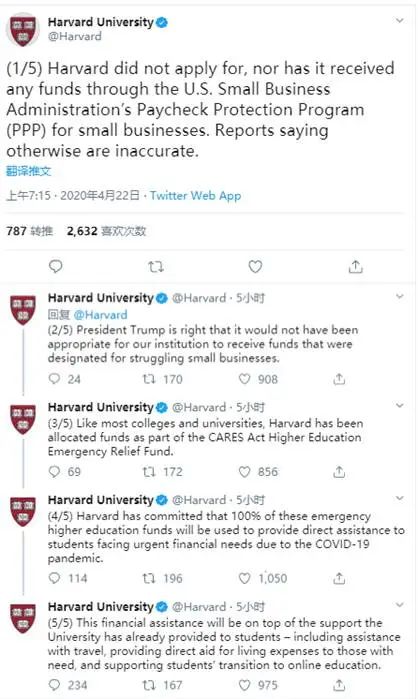
Task: Expand options chevron on the (4/5) tweet
Action: tap(400, 498)
